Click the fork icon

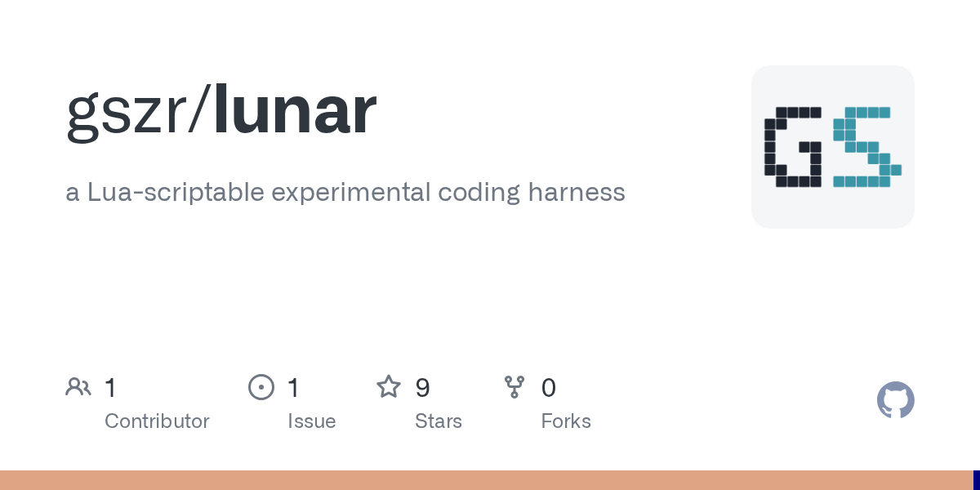514,387
